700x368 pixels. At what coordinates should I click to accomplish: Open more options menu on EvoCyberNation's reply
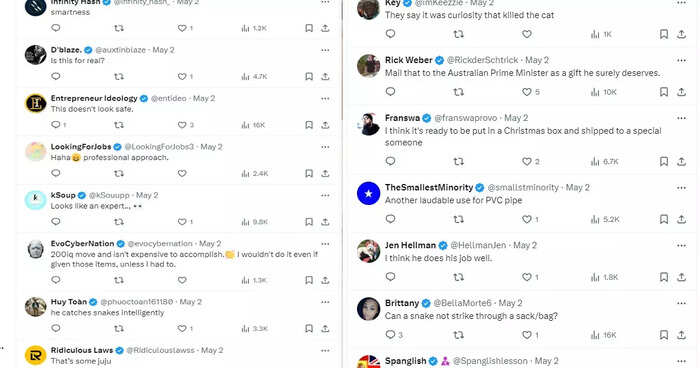pos(325,244)
